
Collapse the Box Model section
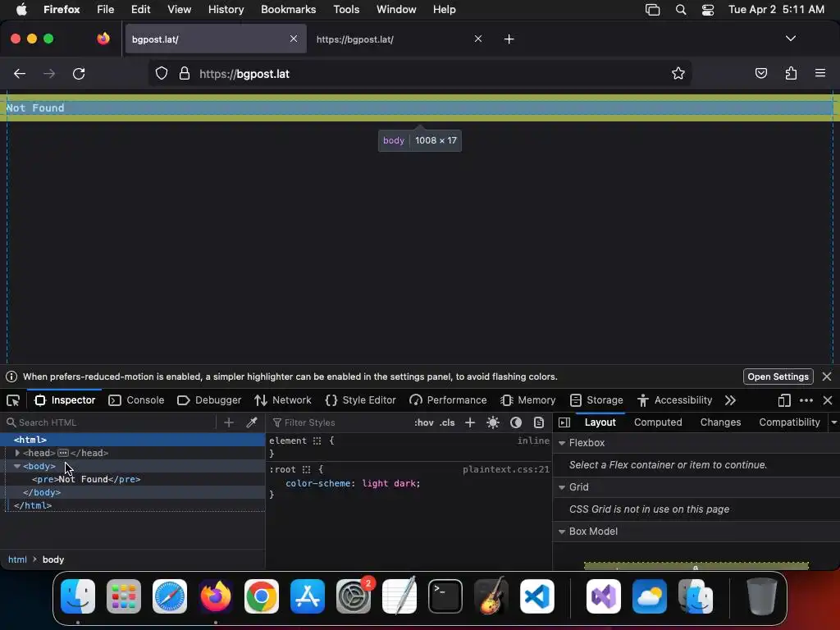(x=562, y=532)
